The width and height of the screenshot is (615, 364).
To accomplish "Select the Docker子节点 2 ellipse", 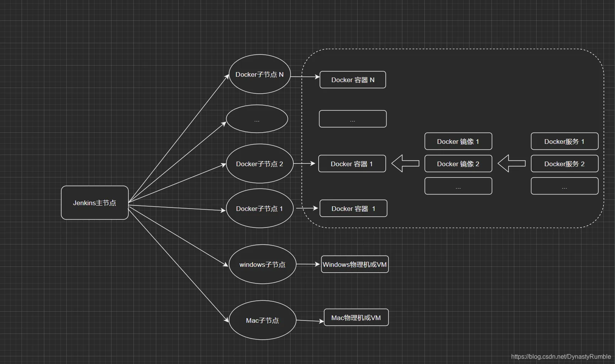I will click(259, 164).
